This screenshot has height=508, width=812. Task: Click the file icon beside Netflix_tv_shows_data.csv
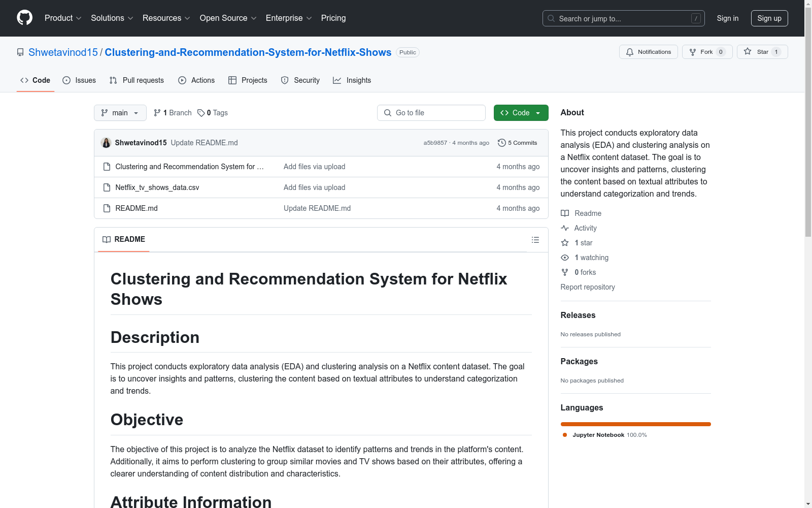pyautogui.click(x=107, y=187)
